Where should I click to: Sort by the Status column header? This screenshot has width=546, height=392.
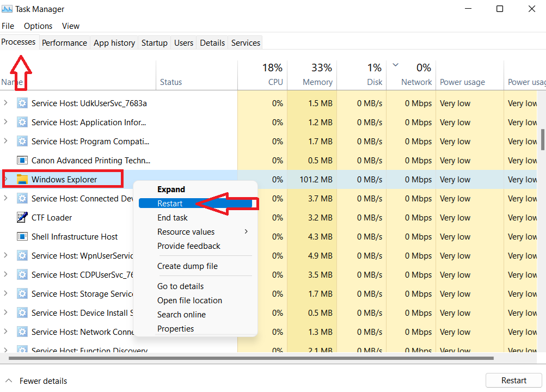pos(197,75)
